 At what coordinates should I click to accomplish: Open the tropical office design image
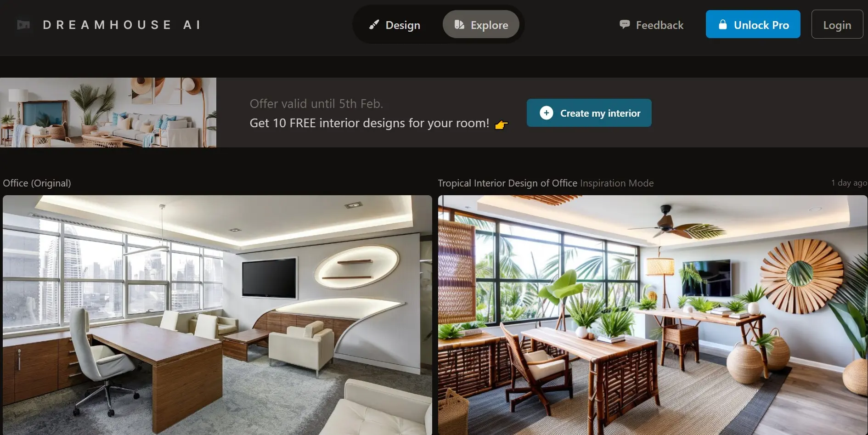pos(653,315)
